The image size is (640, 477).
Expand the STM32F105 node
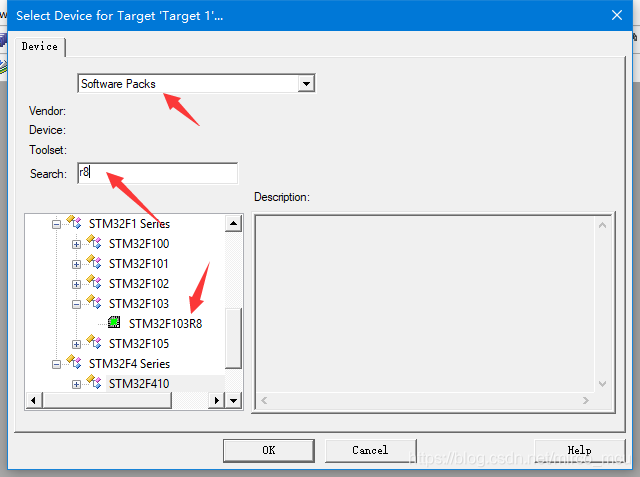coord(76,344)
